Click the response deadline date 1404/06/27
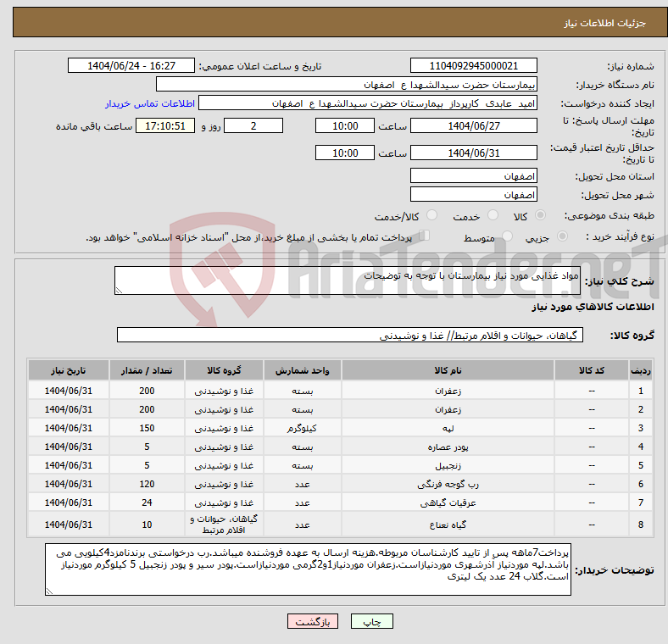Screen dimensions: 668x644 (x=473, y=126)
